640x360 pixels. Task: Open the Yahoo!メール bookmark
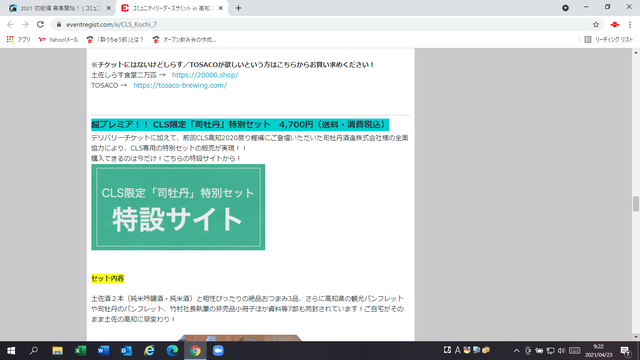pos(58,40)
